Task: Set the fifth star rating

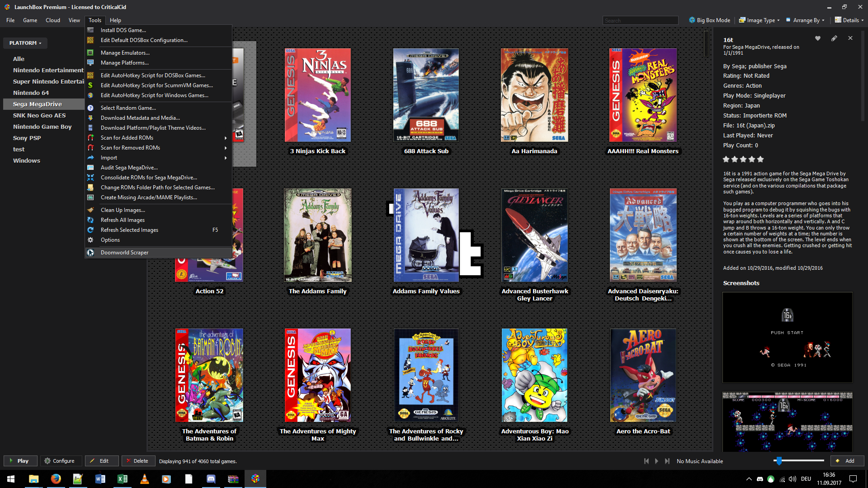Action: (760, 159)
